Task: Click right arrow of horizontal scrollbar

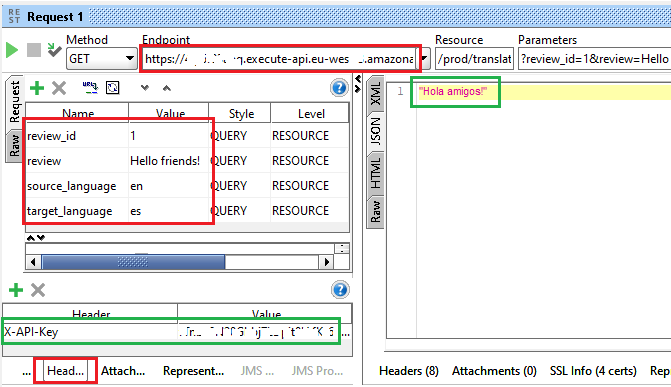Action: (327, 262)
